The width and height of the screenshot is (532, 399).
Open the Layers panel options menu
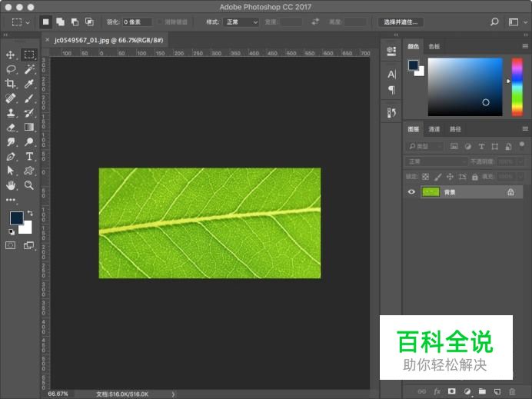coord(525,129)
